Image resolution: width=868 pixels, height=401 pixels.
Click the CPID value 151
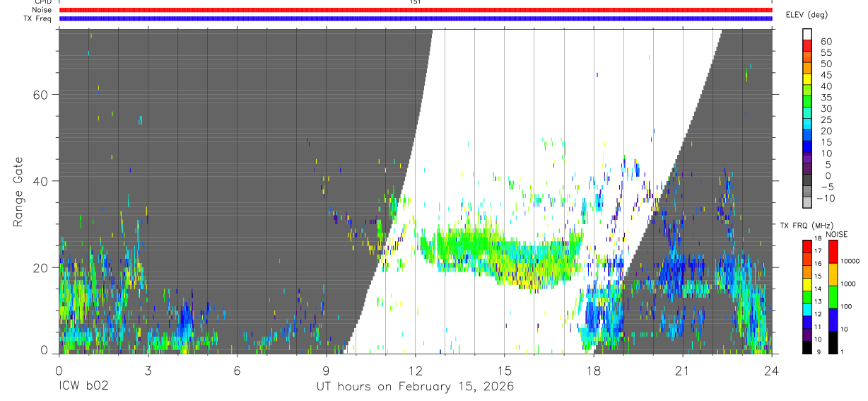(416, 2)
